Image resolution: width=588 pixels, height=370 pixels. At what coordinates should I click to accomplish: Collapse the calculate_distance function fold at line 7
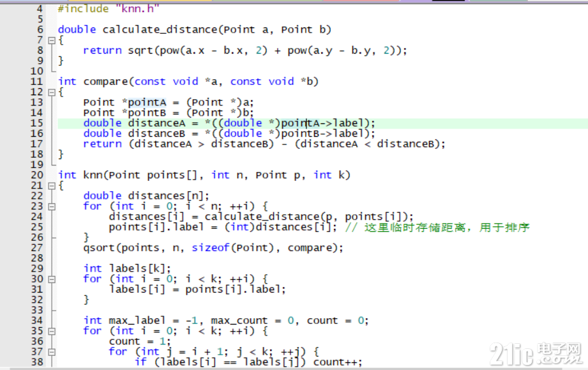tap(52, 40)
